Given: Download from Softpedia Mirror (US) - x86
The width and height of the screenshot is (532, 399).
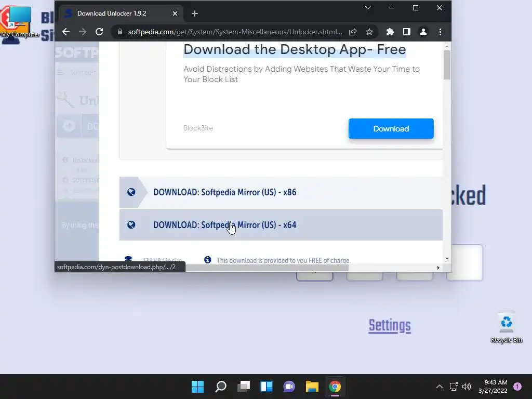Looking at the screenshot, I should (281, 192).
